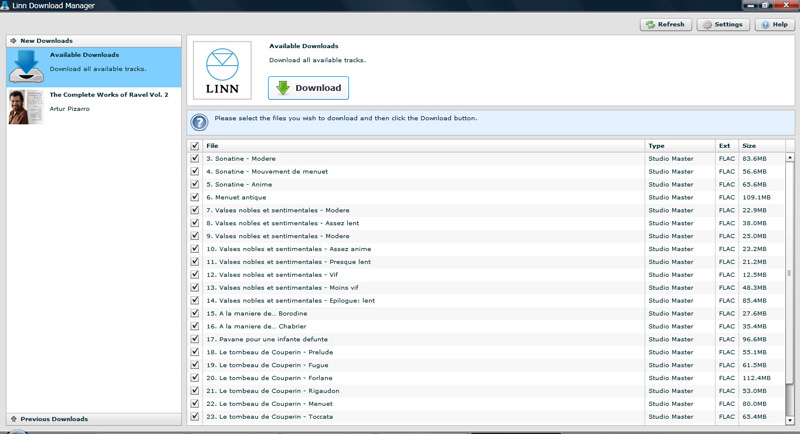The height and width of the screenshot is (434, 800).
Task: Click the Linn app icon in title bar
Action: pos(6,5)
